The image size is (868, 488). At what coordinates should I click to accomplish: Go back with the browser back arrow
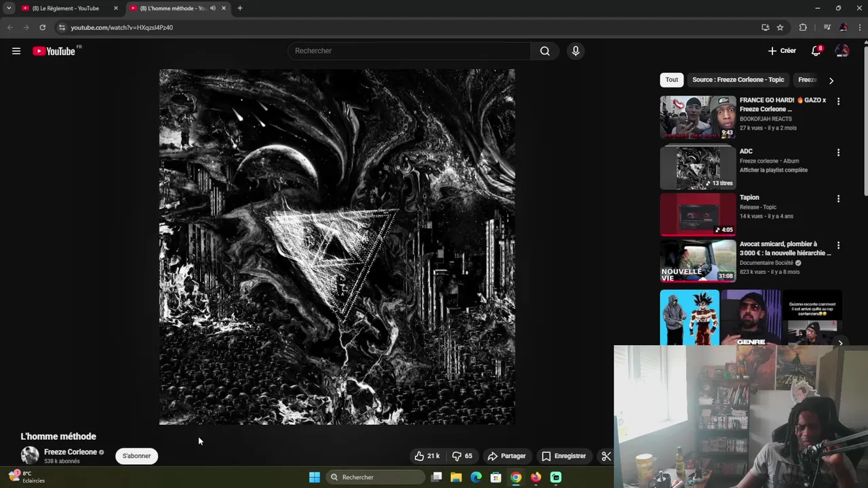tap(9, 28)
